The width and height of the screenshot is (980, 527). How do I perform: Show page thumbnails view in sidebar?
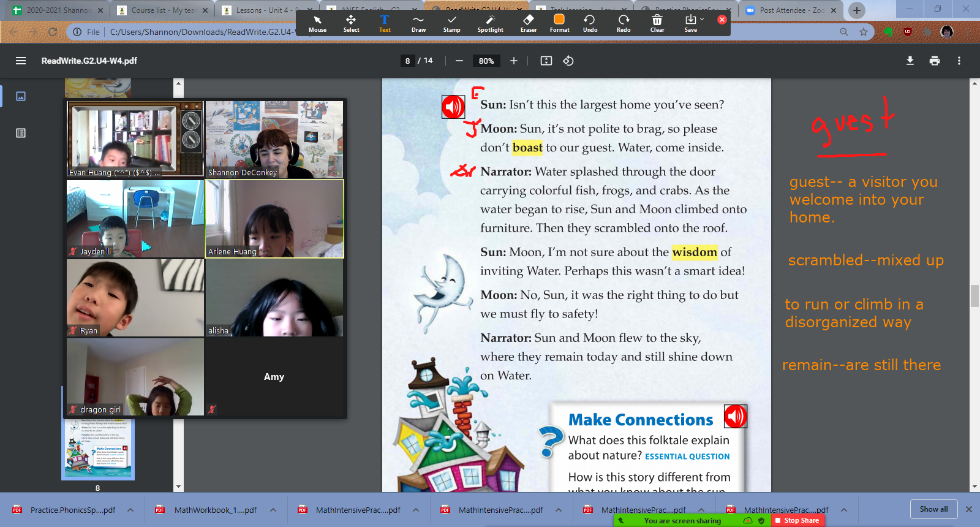[x=21, y=96]
